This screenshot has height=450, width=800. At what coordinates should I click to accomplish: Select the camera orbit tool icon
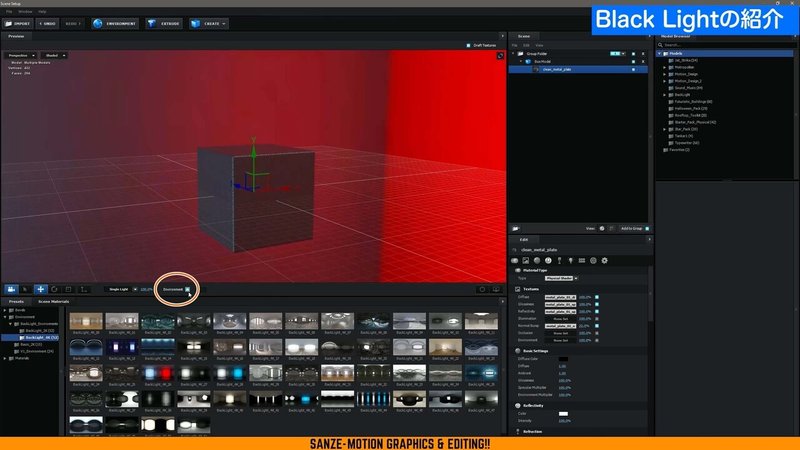[x=11, y=289]
